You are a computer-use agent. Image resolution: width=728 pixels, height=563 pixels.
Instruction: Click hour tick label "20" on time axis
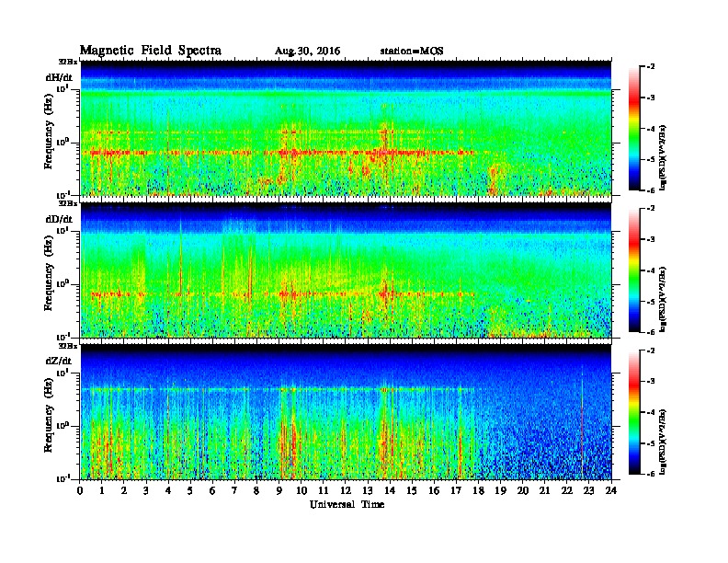pos(523,491)
